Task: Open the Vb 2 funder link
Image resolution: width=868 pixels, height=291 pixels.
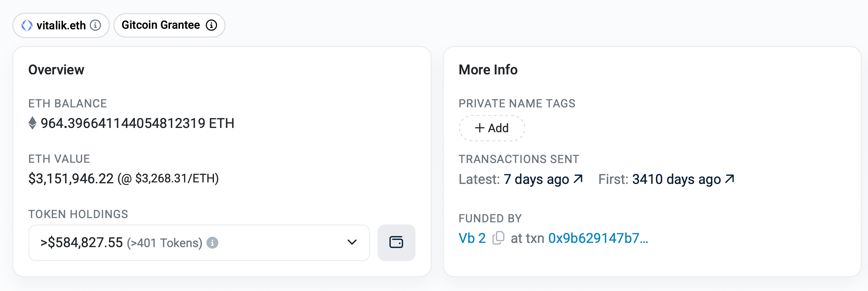Action: click(472, 238)
